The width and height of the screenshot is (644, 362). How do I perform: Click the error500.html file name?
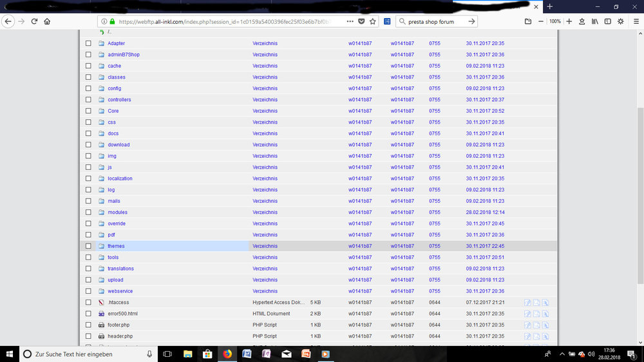pos(122,314)
